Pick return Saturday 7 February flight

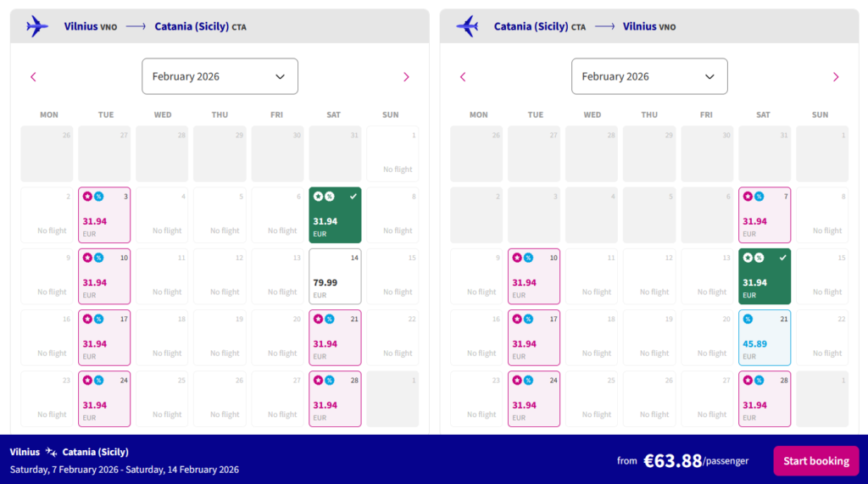coord(764,215)
